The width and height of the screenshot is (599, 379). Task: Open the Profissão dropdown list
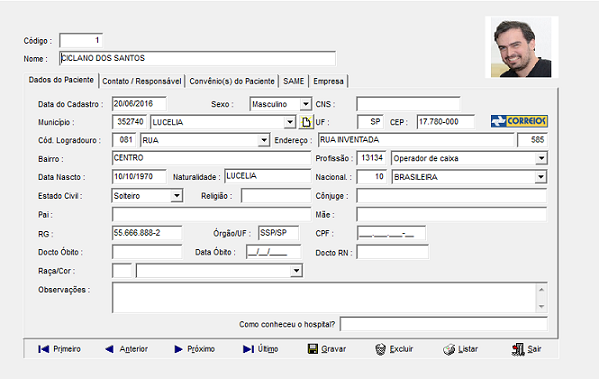[x=541, y=158]
